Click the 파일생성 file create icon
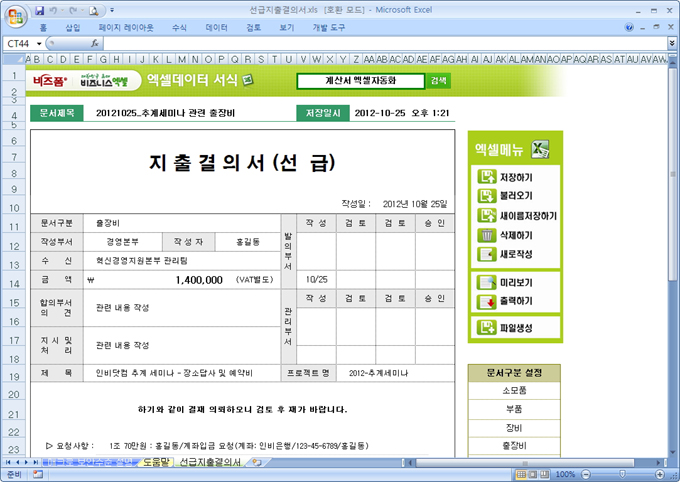The width and height of the screenshot is (680, 482). point(487,328)
